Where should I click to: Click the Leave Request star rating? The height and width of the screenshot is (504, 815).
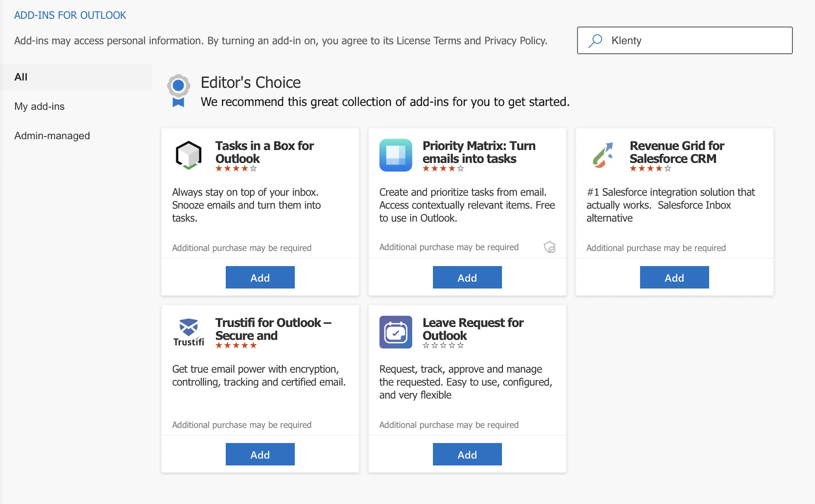[x=443, y=345]
